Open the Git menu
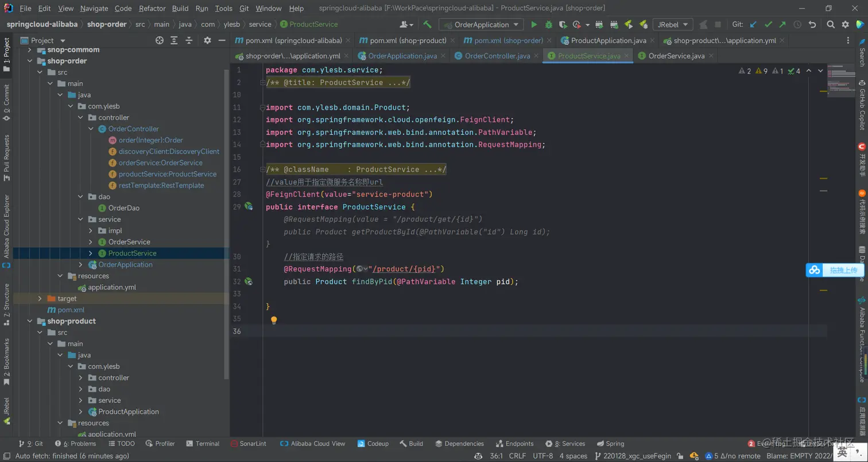Viewport: 868px width, 462px height. (244, 9)
